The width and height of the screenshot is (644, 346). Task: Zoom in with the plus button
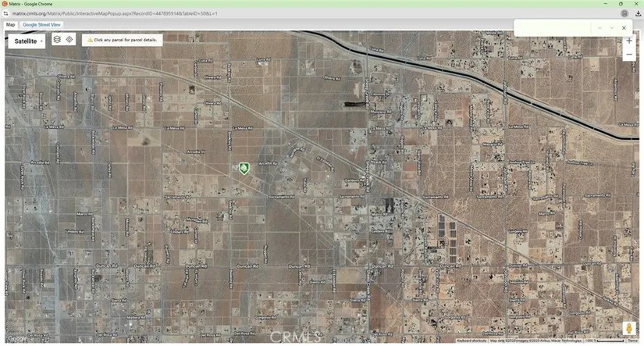[629, 41]
